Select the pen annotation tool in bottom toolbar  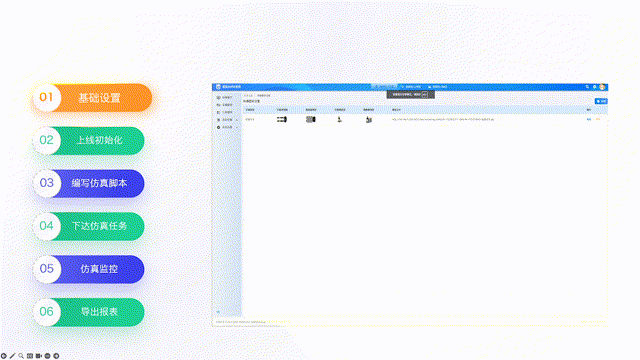(12, 356)
